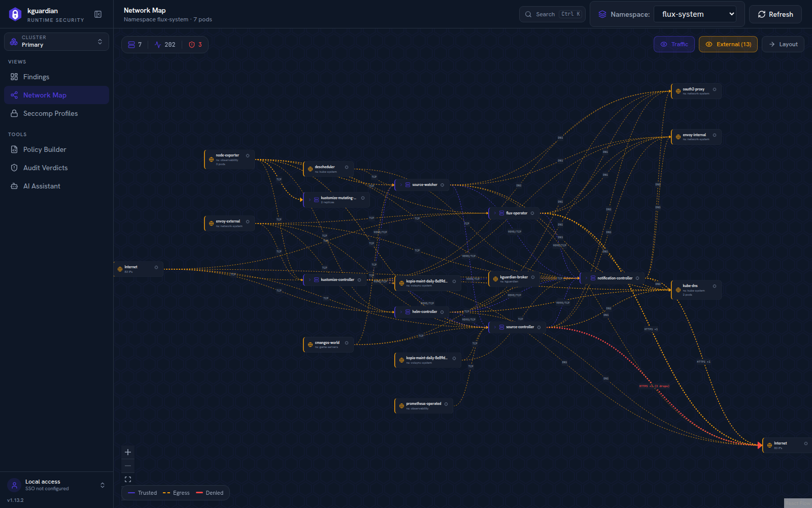Expand the helm-controller node
The height and width of the screenshot is (508, 812).
401,312
